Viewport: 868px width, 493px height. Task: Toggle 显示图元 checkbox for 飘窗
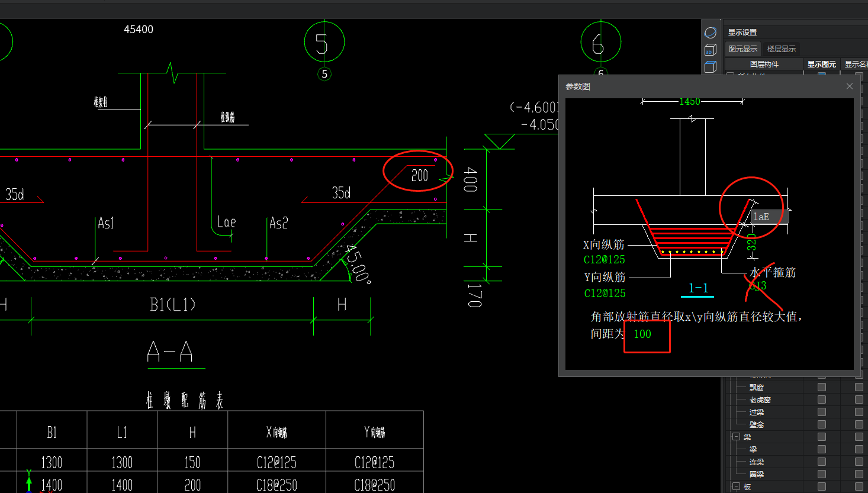(822, 387)
